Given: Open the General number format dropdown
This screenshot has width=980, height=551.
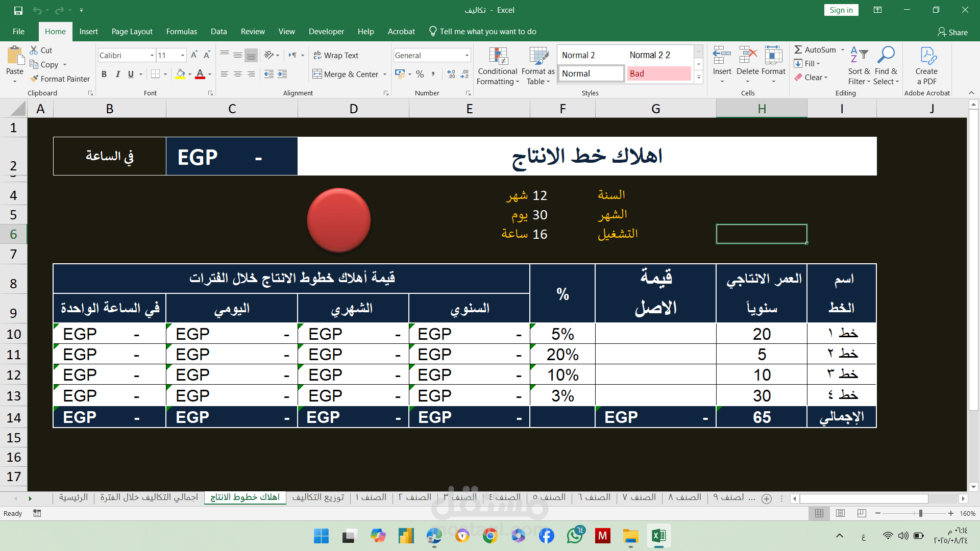Looking at the screenshot, I should coord(467,55).
